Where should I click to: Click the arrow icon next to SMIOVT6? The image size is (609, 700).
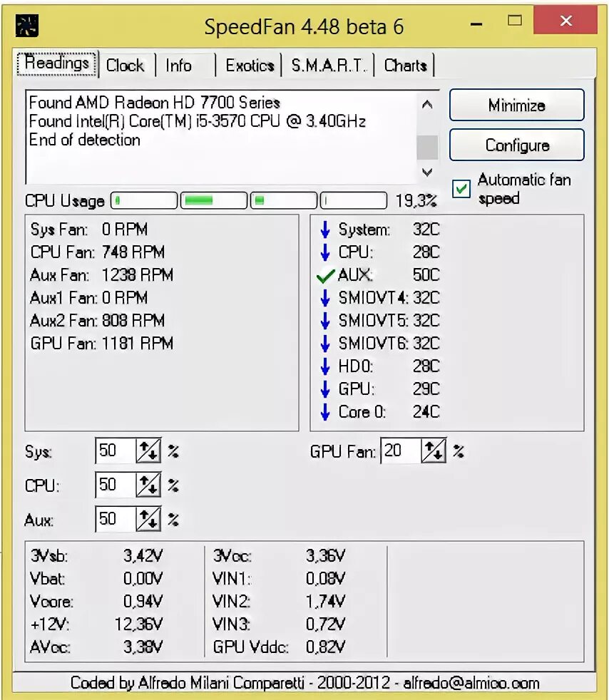click(325, 343)
